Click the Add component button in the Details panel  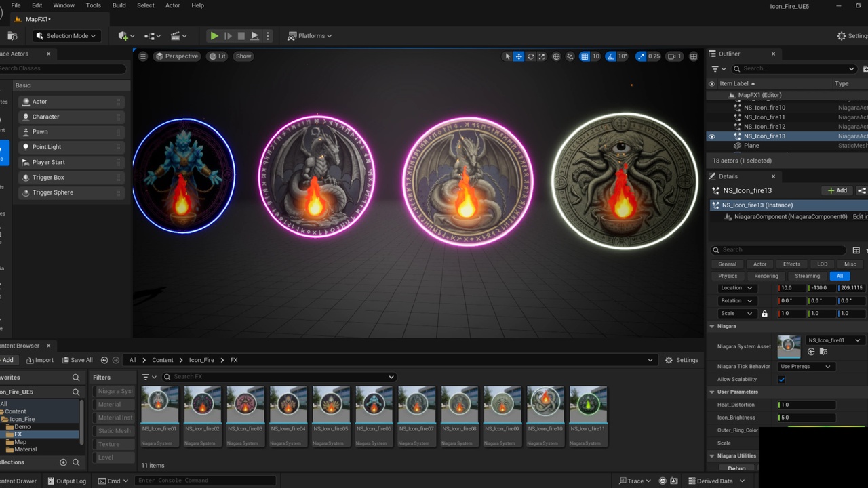pyautogui.click(x=837, y=190)
